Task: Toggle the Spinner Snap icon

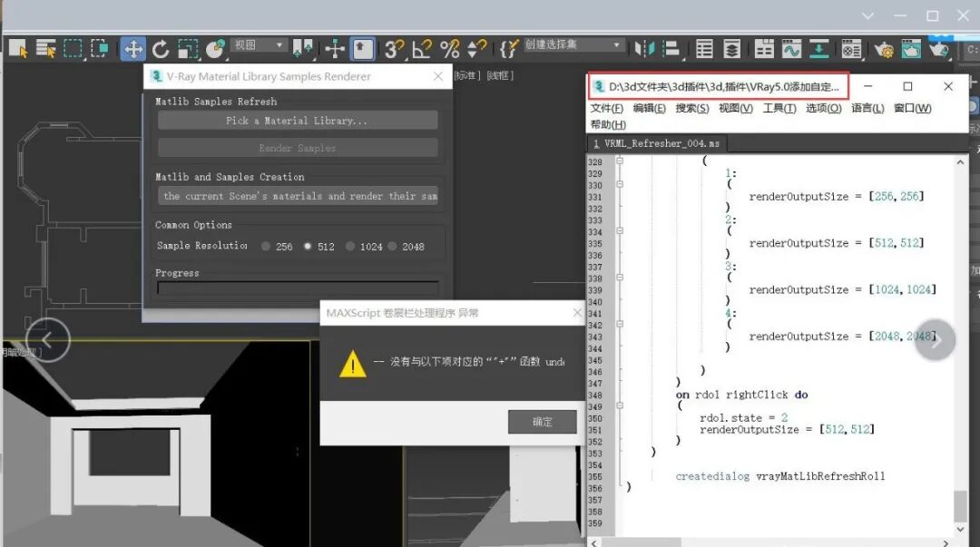Action: pyautogui.click(x=477, y=48)
